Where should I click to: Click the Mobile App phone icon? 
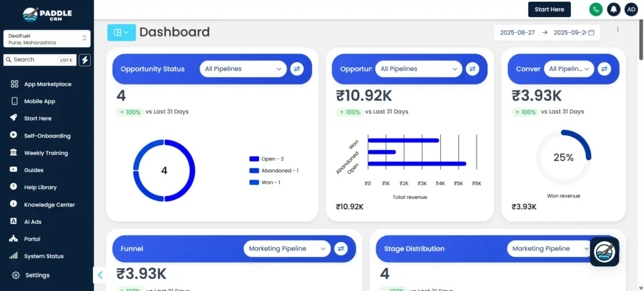point(14,101)
